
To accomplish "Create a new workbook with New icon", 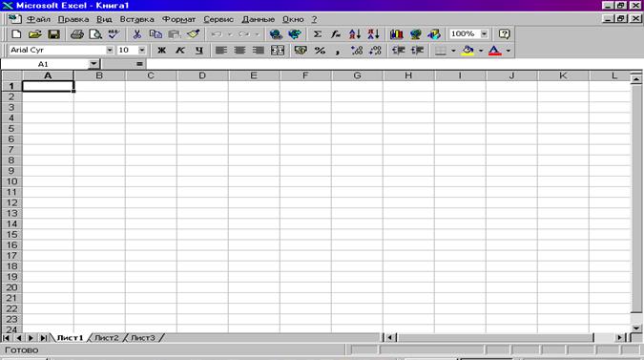I will [16, 34].
